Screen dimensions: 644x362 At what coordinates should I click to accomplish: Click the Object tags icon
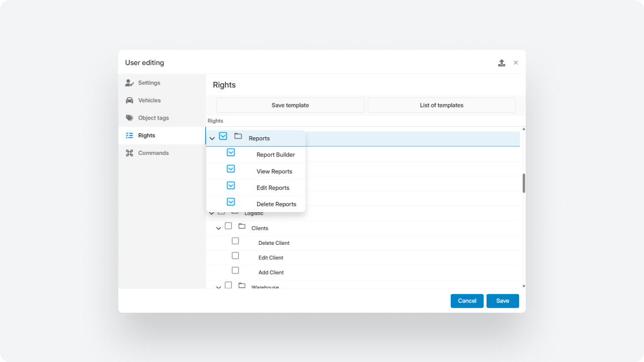pyautogui.click(x=129, y=118)
